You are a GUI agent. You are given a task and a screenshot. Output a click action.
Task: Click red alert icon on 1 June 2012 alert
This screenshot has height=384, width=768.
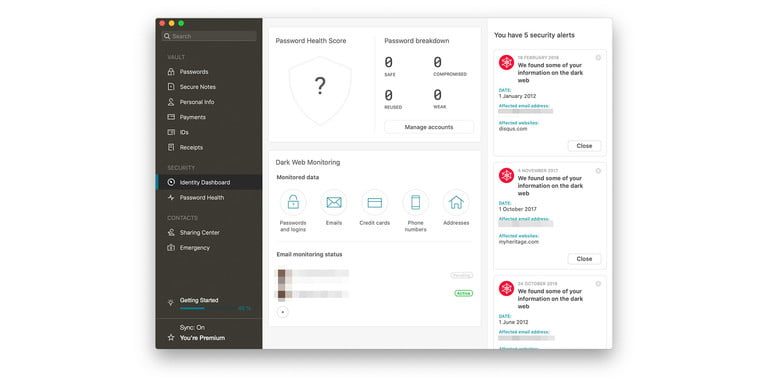click(x=506, y=288)
